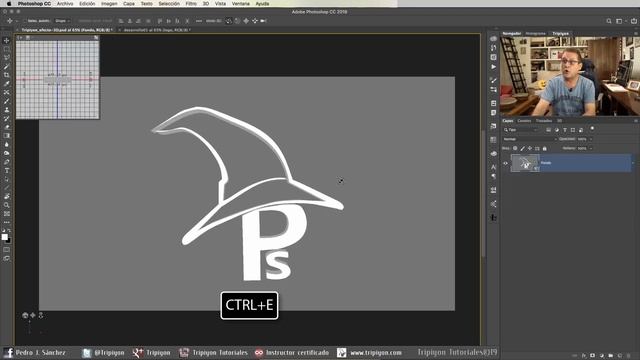This screenshot has height=360, width=640.
Task: Select the Crop tool
Action: click(x=7, y=75)
